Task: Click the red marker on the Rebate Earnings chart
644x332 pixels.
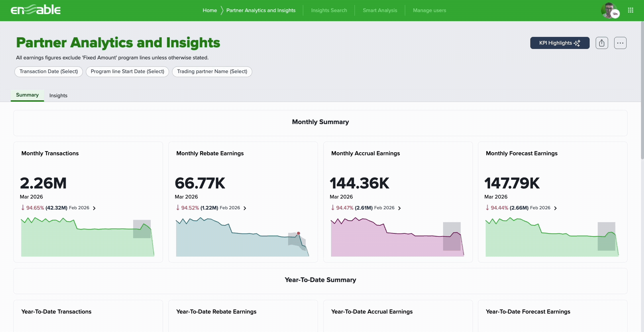Action: (298, 233)
